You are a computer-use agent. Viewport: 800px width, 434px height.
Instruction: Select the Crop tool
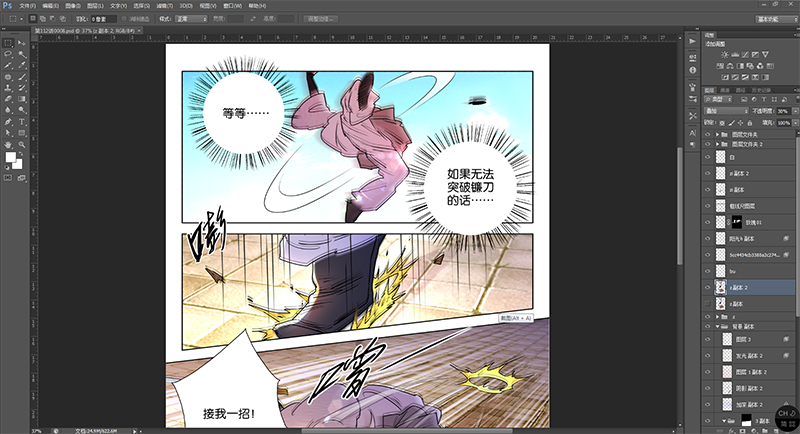[8, 65]
